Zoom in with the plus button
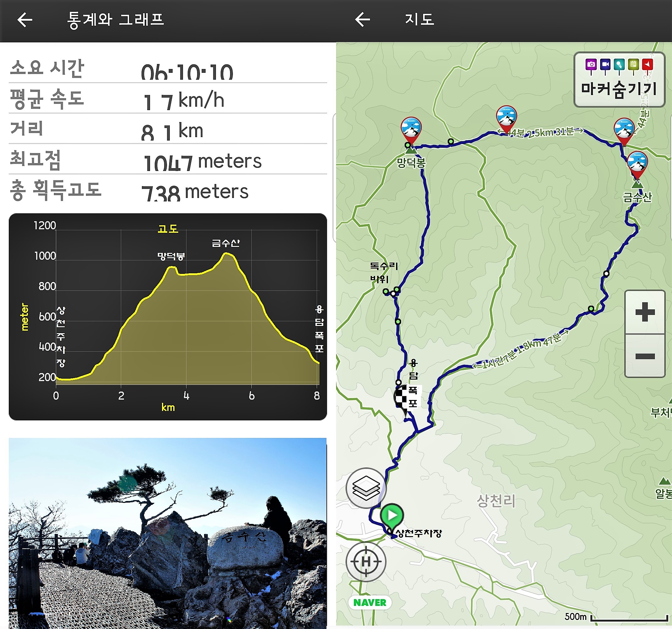The width and height of the screenshot is (672, 629). pyautogui.click(x=645, y=312)
